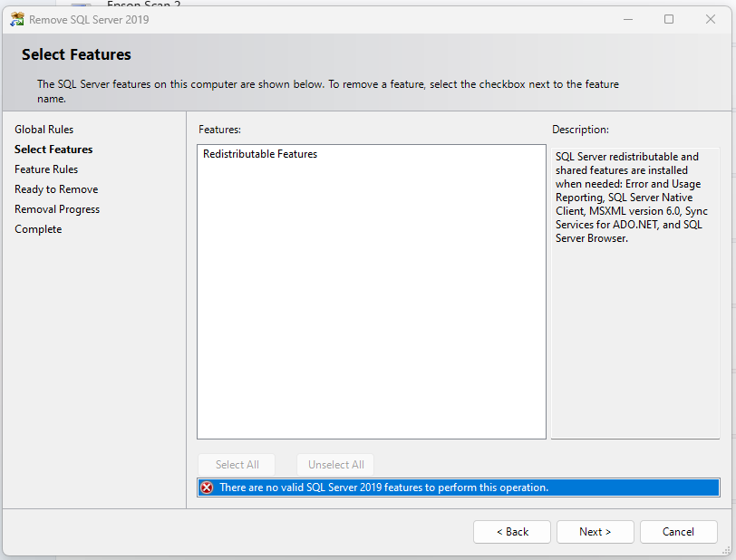The image size is (736, 560).
Task: Close the Remove SQL Server 2019 window
Action: pos(711,19)
